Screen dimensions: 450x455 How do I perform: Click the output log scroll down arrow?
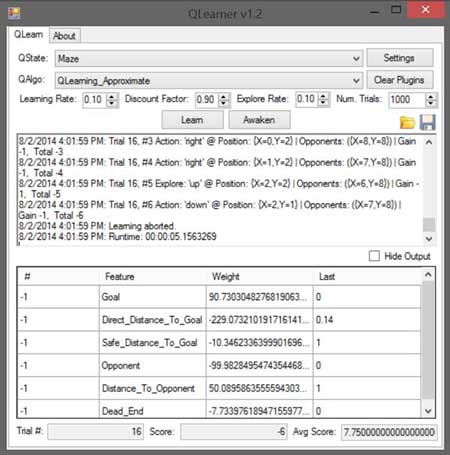pyautogui.click(x=429, y=239)
